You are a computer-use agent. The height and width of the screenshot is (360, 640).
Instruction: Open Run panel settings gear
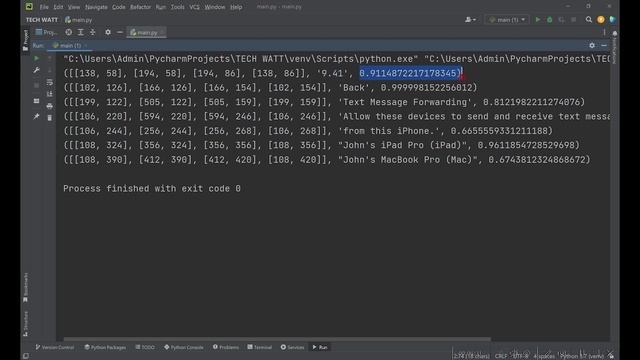(x=592, y=45)
